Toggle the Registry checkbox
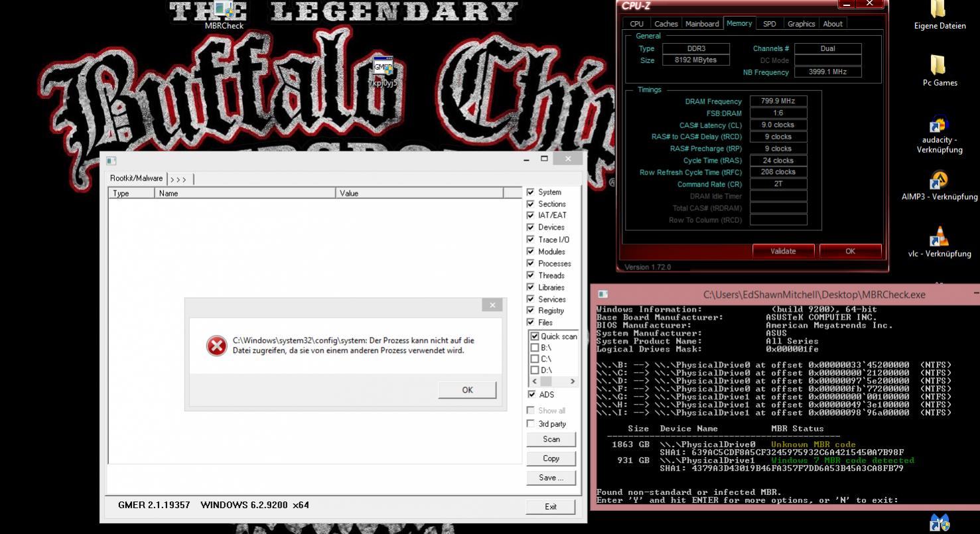The height and width of the screenshot is (534, 980). 531,310
